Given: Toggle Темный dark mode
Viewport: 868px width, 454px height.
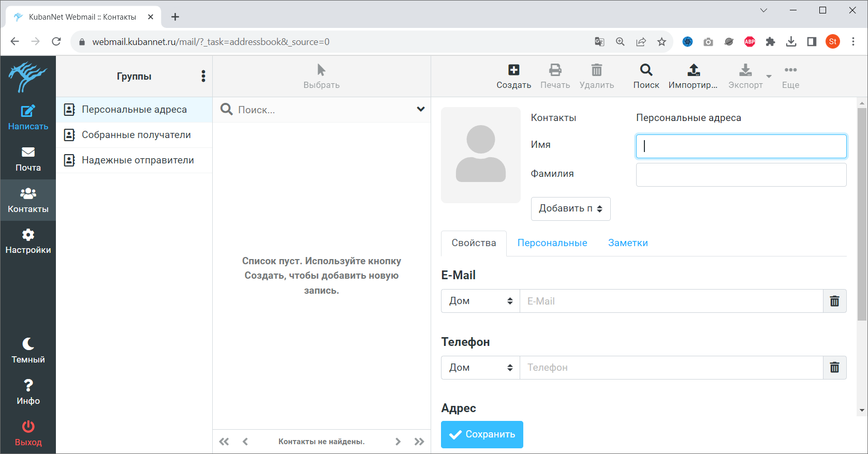Looking at the screenshot, I should coord(28,351).
